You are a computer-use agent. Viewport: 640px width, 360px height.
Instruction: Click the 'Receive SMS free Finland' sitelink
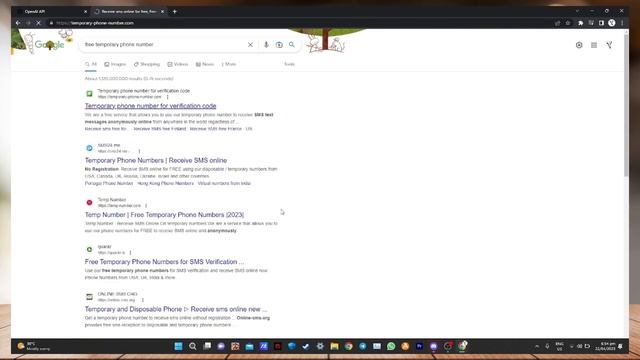click(x=160, y=129)
